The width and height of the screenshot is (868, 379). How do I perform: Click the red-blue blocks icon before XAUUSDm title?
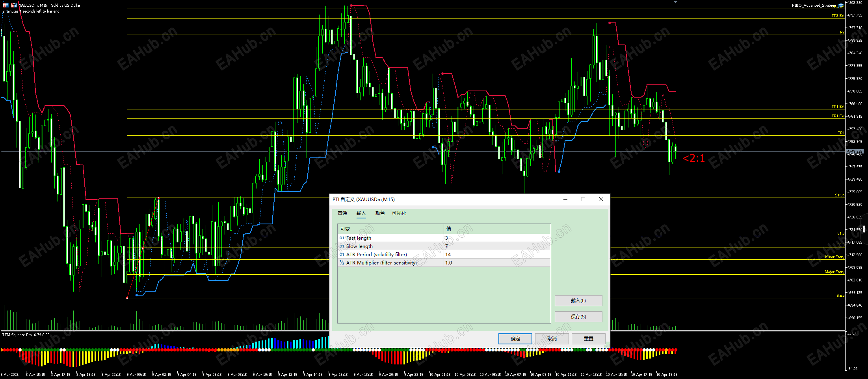pos(14,5)
